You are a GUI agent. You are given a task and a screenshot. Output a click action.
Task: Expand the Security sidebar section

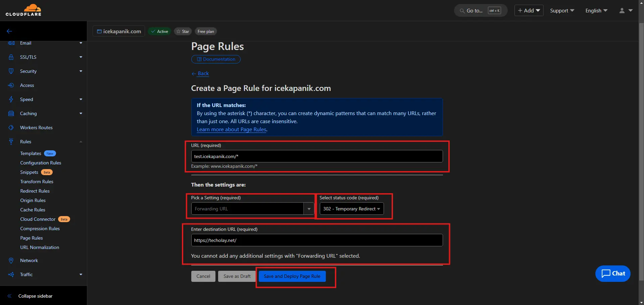[x=81, y=71]
